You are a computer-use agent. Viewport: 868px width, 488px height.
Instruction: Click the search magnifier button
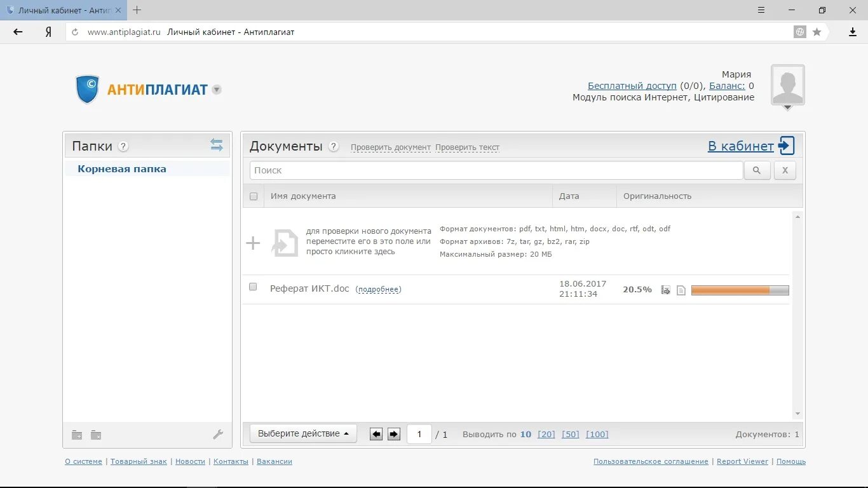(x=757, y=170)
